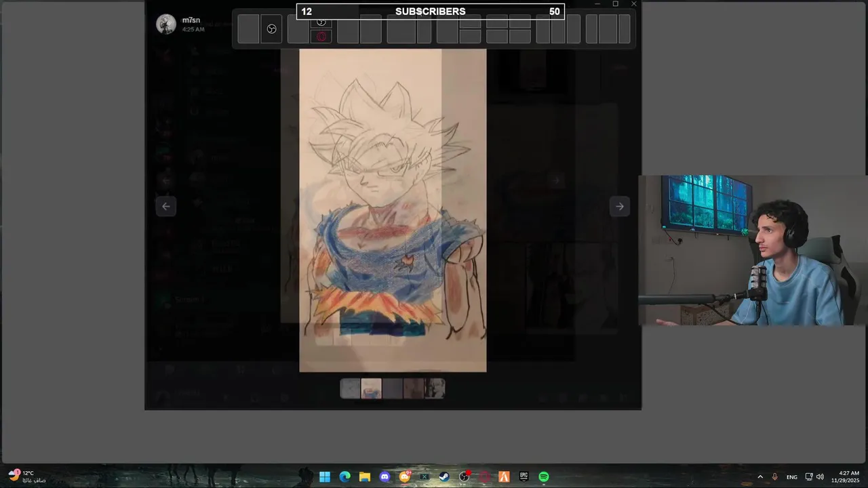Select the fourth thumbnail in the strip
This screenshot has height=488, width=868.
click(414, 388)
